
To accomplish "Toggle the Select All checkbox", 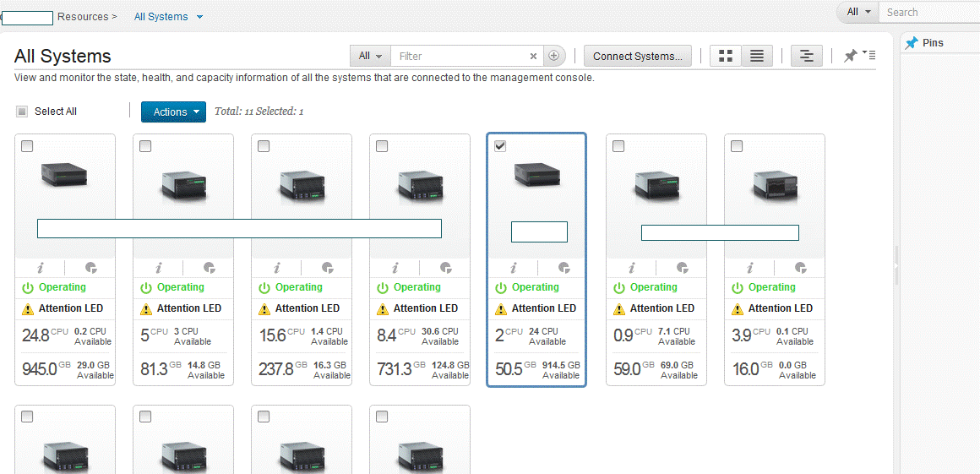I will click(x=23, y=112).
